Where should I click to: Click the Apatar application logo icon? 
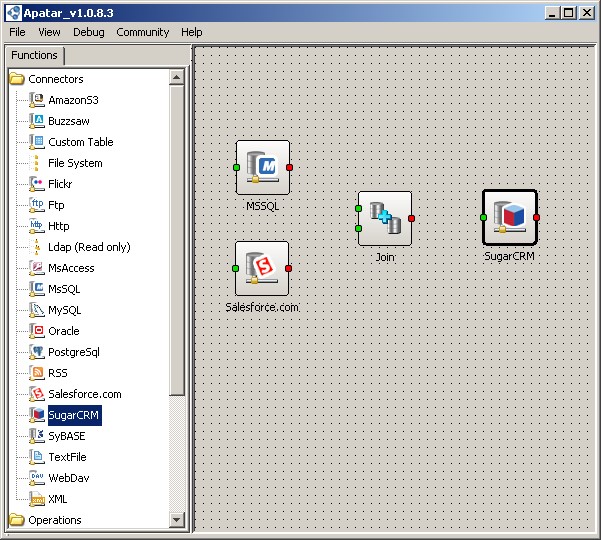click(x=13, y=13)
